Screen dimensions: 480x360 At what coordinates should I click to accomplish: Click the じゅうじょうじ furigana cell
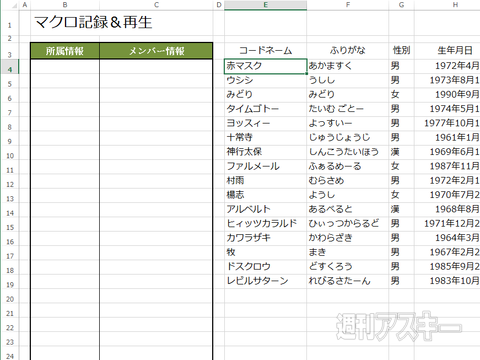348,138
